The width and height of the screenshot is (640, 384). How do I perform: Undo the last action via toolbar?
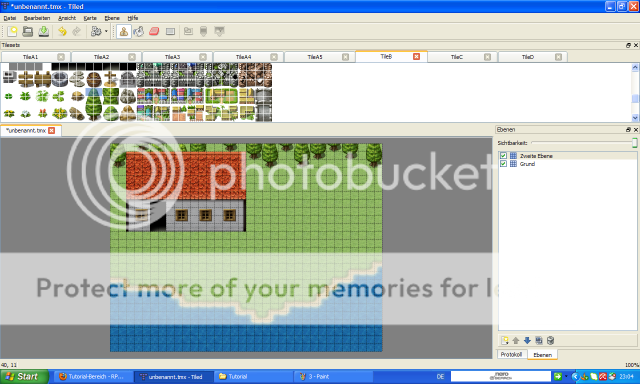tap(62, 31)
